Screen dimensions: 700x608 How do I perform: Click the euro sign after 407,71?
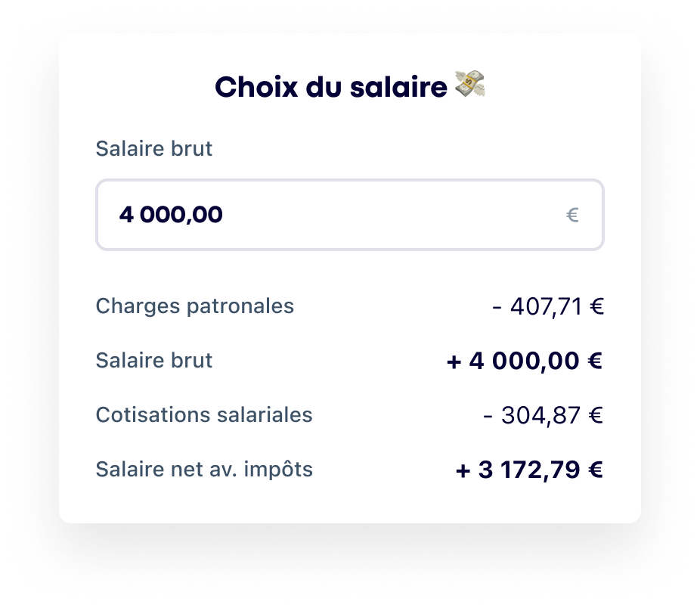click(596, 307)
